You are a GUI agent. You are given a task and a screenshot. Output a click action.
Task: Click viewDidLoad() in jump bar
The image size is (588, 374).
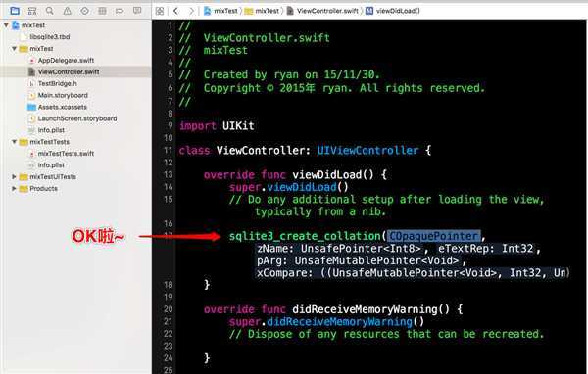[393, 11]
